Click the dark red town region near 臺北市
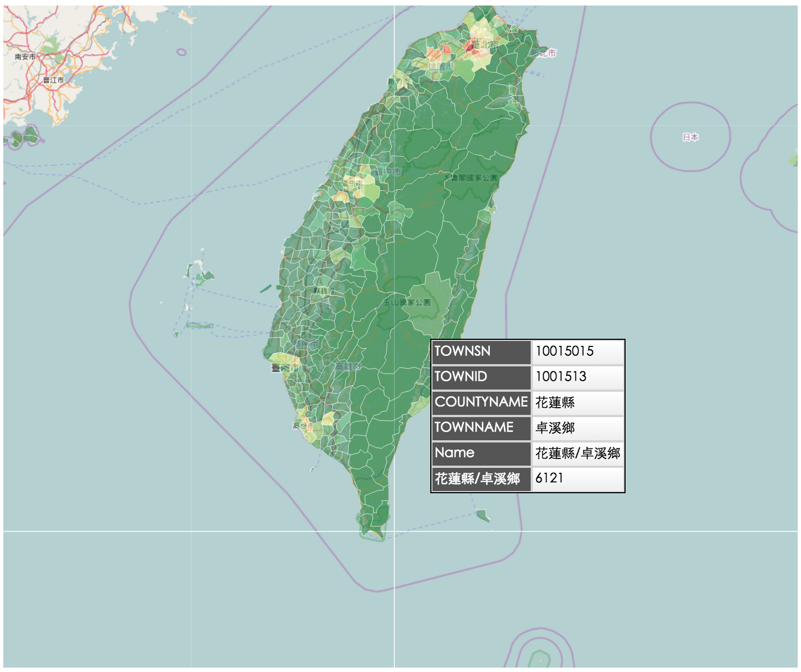 point(469,47)
